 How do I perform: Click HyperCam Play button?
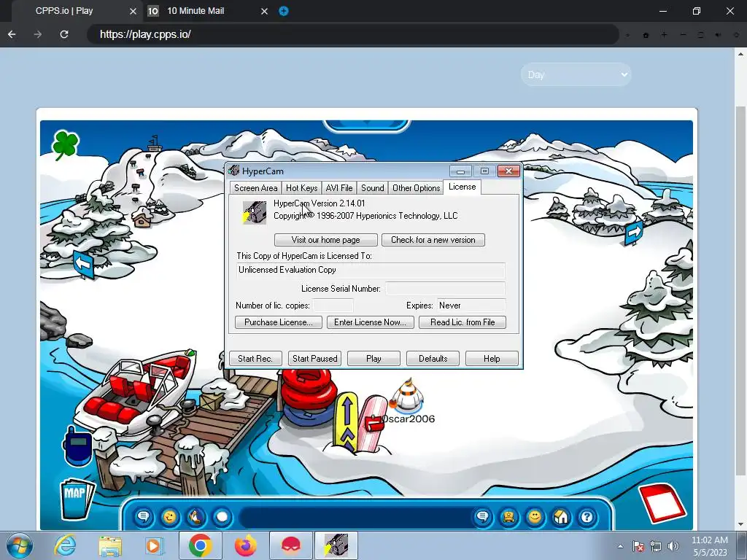tap(373, 359)
